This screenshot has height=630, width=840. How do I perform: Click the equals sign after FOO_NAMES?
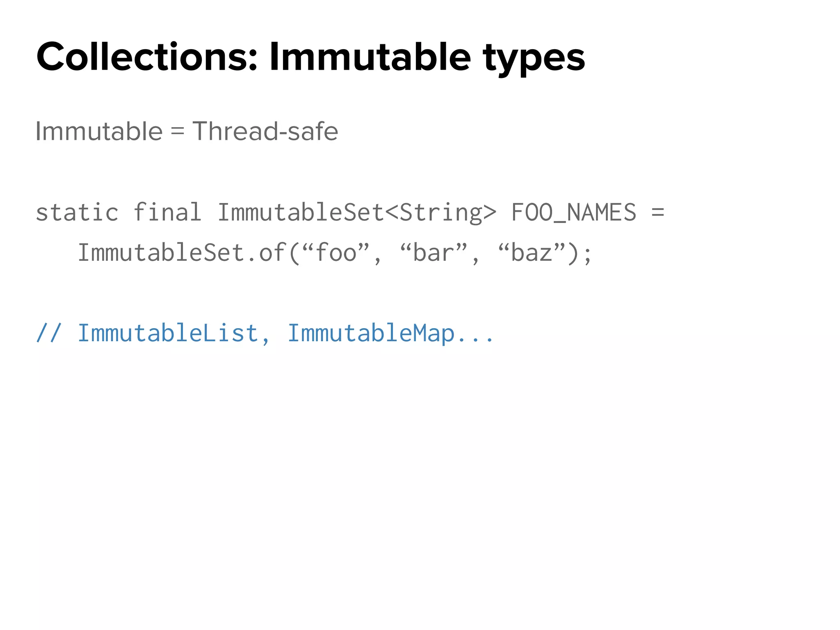pos(657,212)
